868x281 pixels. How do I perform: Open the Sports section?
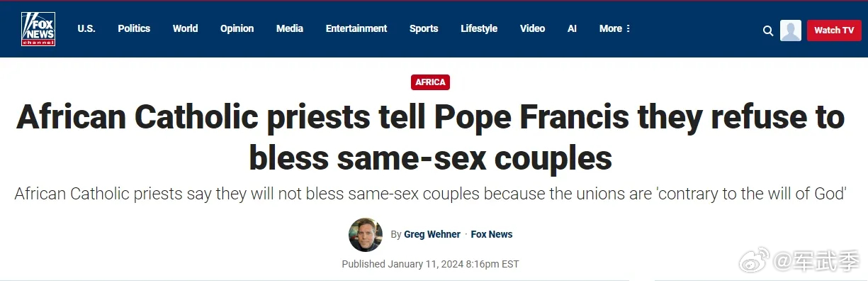pyautogui.click(x=424, y=29)
